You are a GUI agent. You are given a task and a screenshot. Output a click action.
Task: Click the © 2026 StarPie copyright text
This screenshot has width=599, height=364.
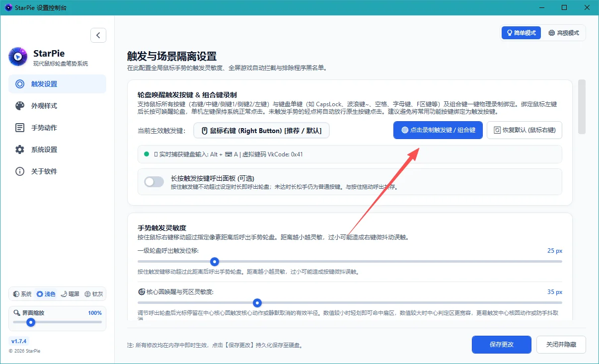pyautogui.click(x=24, y=351)
